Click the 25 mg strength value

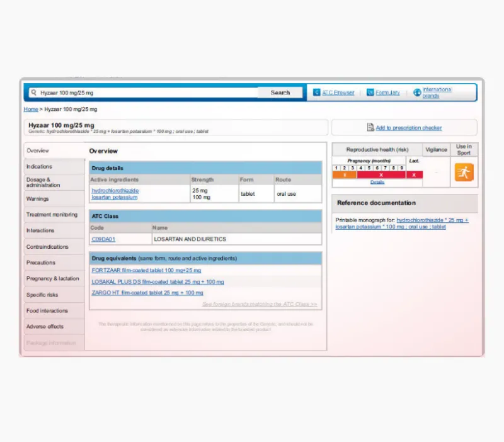pyautogui.click(x=200, y=191)
